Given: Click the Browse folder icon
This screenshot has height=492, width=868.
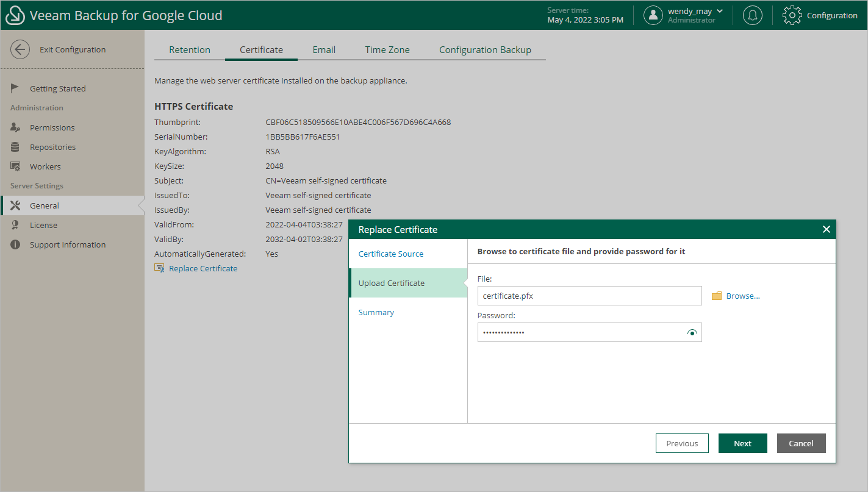Looking at the screenshot, I should [x=717, y=296].
